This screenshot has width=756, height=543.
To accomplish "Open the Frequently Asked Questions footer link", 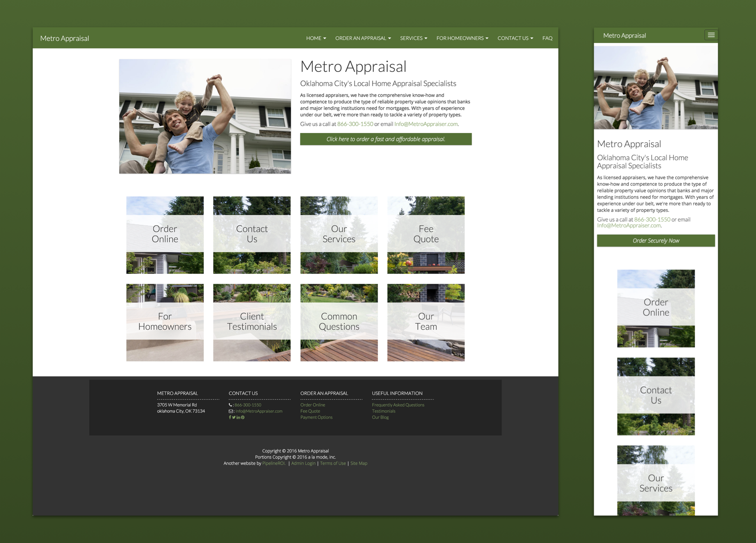I will click(398, 405).
